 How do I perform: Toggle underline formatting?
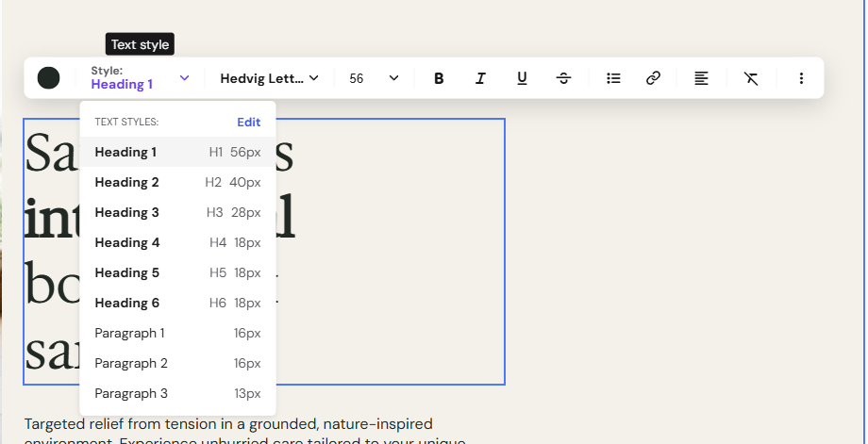pos(522,78)
